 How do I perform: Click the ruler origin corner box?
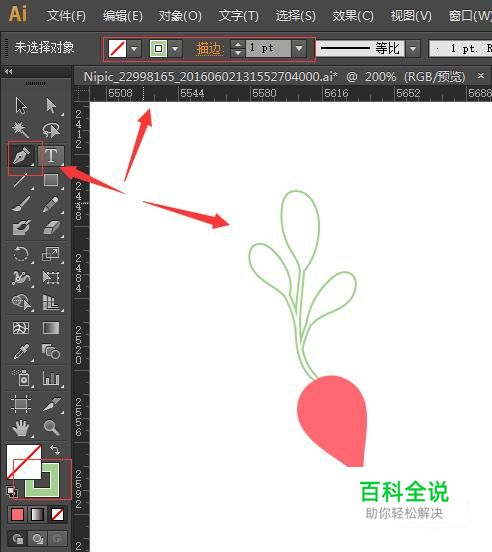click(x=81, y=94)
